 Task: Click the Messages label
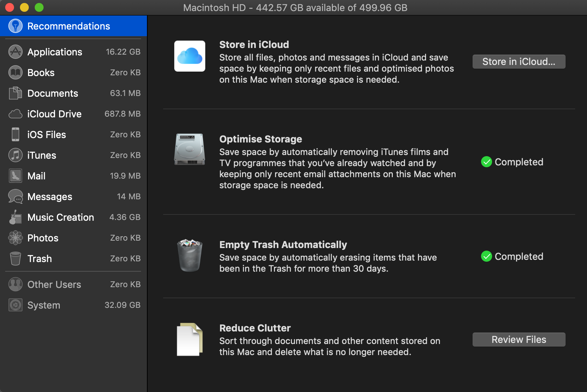(50, 197)
